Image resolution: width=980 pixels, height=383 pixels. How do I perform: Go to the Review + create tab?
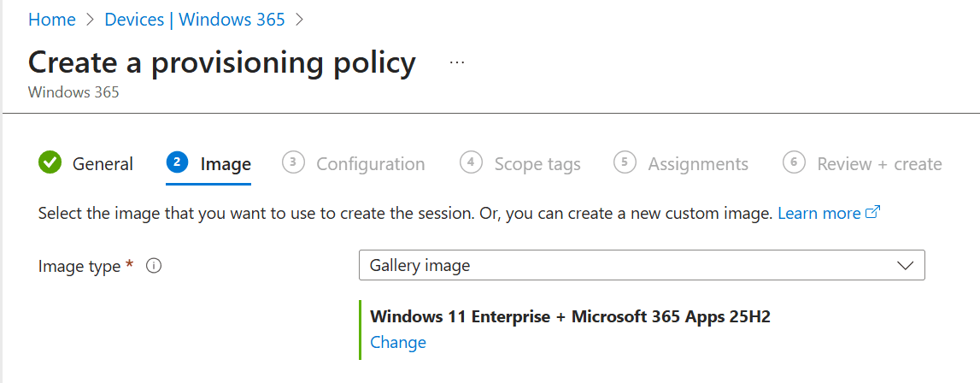tap(879, 164)
